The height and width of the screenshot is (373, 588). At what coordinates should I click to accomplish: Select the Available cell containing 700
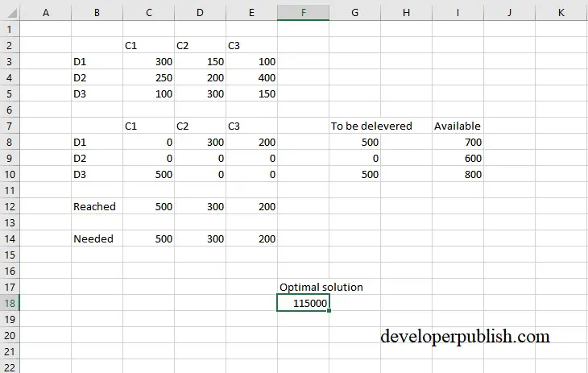tap(458, 143)
